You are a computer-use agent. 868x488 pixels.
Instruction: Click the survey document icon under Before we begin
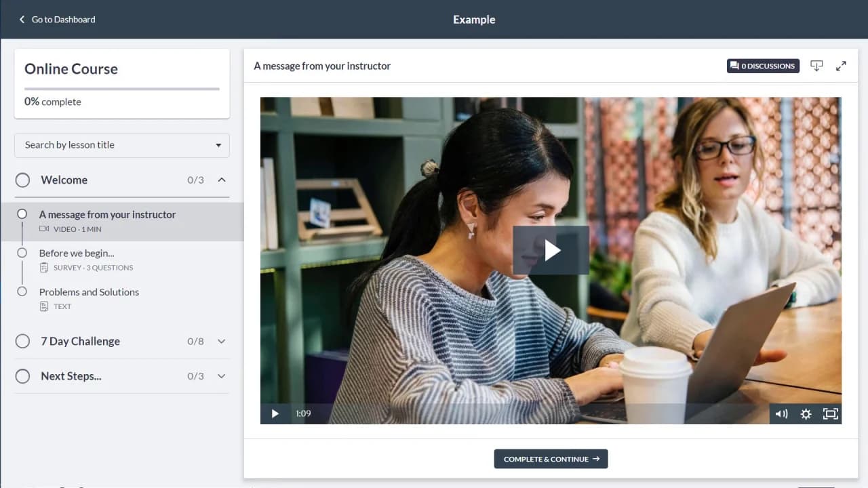[x=43, y=267]
